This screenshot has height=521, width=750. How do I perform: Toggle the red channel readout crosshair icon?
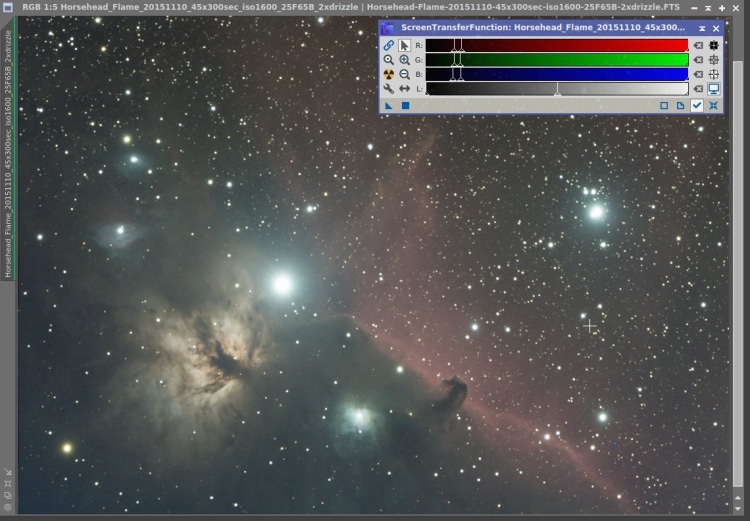714,45
